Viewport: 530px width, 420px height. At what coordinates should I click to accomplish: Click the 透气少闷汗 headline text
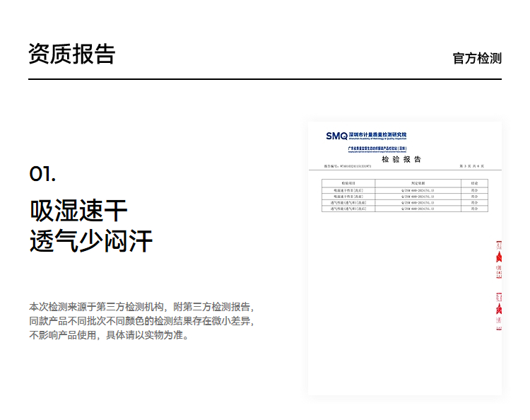point(90,241)
